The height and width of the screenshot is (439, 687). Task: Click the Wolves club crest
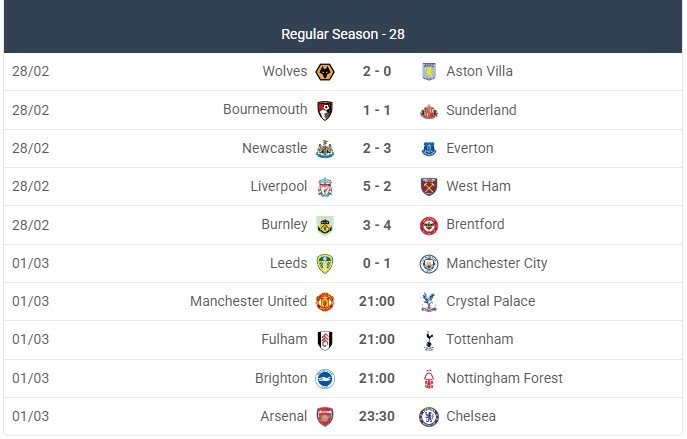pyautogui.click(x=325, y=72)
